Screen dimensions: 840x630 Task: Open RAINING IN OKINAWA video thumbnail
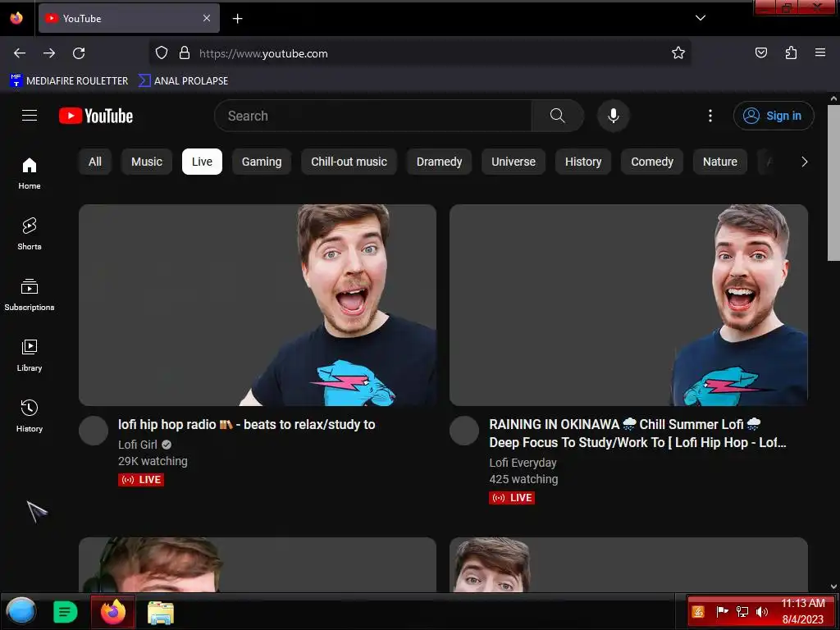(x=628, y=305)
